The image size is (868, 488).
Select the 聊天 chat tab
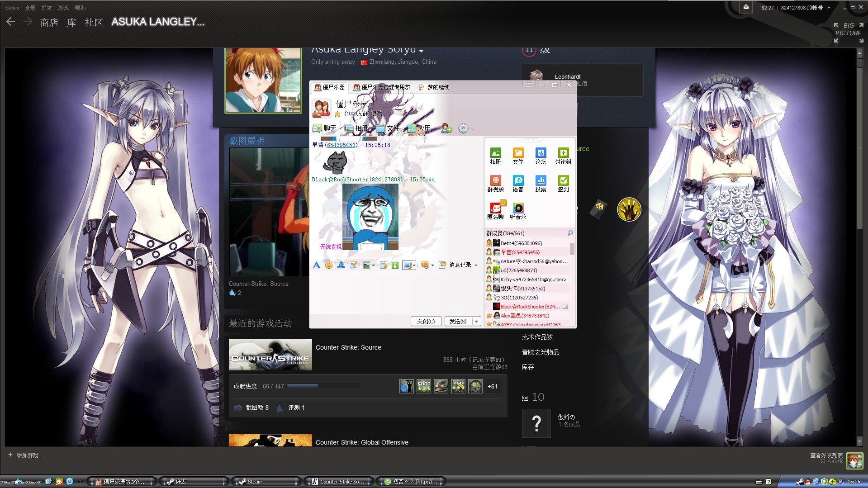(325, 128)
